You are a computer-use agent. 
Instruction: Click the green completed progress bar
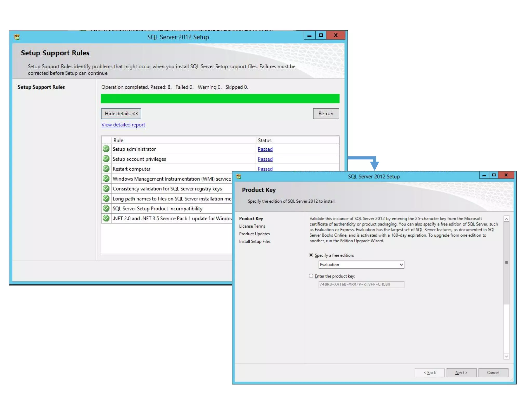[220, 98]
